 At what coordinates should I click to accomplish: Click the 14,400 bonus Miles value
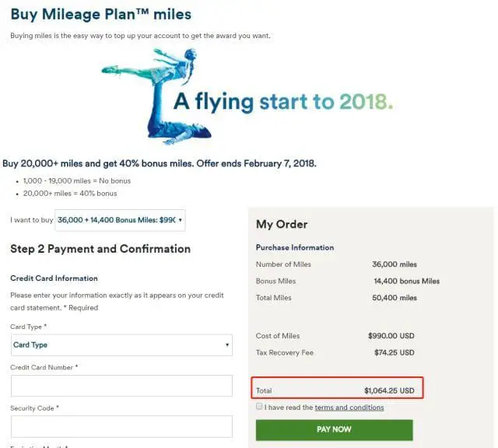pos(406,281)
